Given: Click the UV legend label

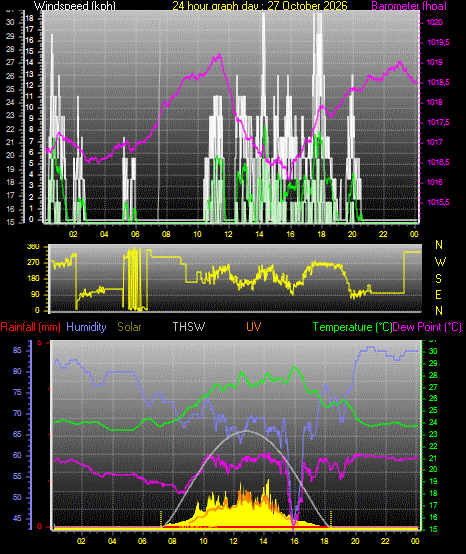Looking at the screenshot, I should point(254,327).
